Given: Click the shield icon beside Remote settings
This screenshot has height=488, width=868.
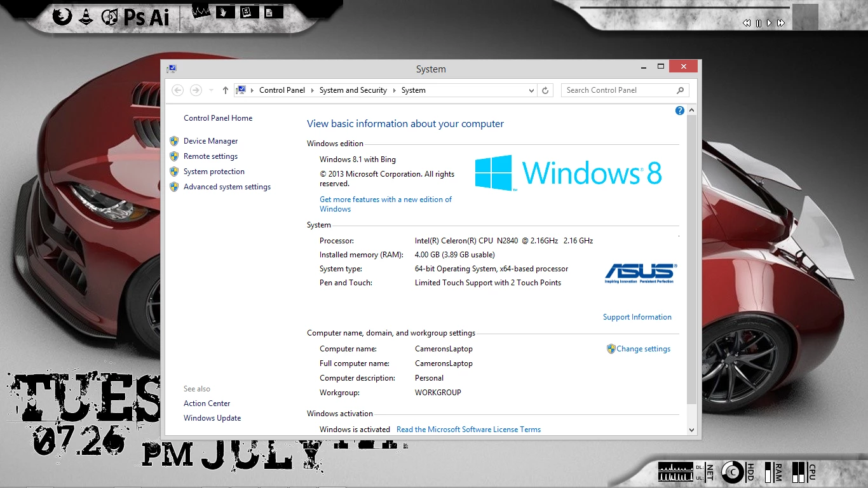Looking at the screenshot, I should pyautogui.click(x=174, y=156).
